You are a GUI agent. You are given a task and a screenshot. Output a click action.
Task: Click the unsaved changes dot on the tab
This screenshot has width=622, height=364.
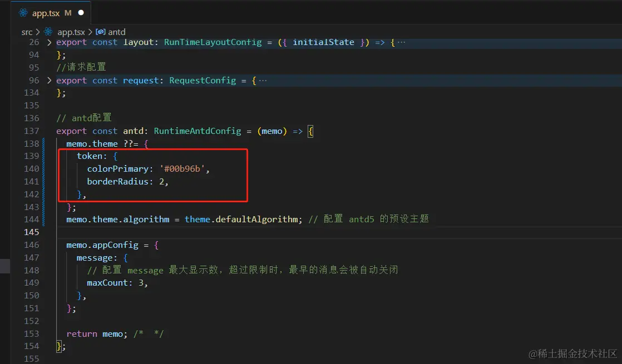click(x=80, y=12)
